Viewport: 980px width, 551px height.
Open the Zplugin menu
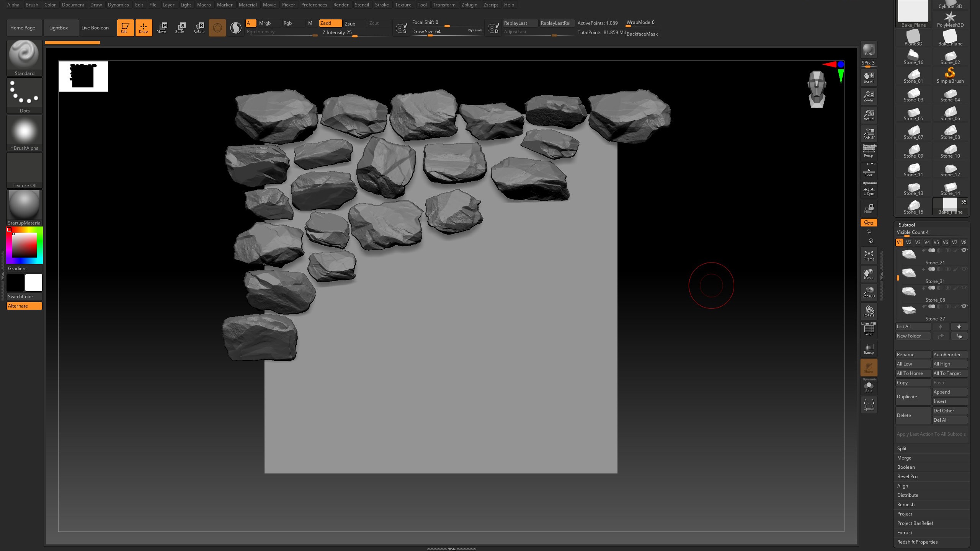[x=469, y=5]
